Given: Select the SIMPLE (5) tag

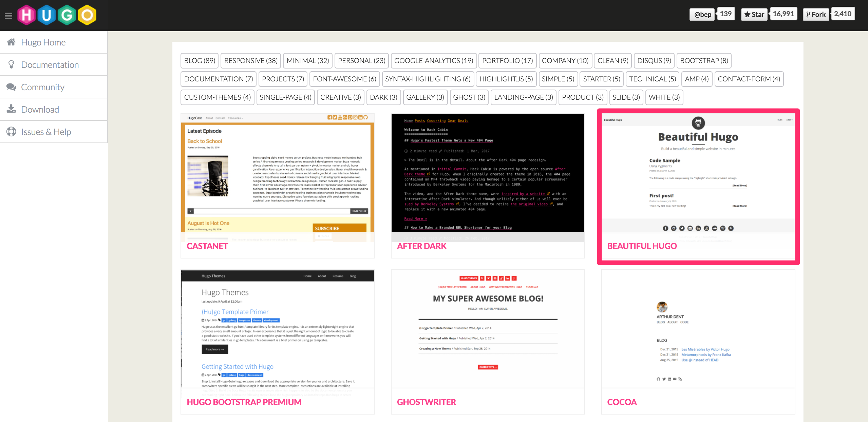Looking at the screenshot, I should pyautogui.click(x=558, y=79).
